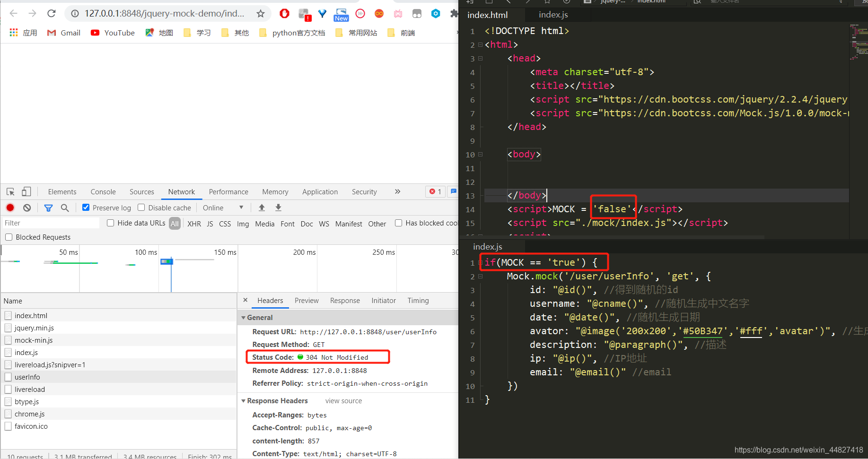
Task: Open the 地图 bookmark
Action: pos(159,33)
